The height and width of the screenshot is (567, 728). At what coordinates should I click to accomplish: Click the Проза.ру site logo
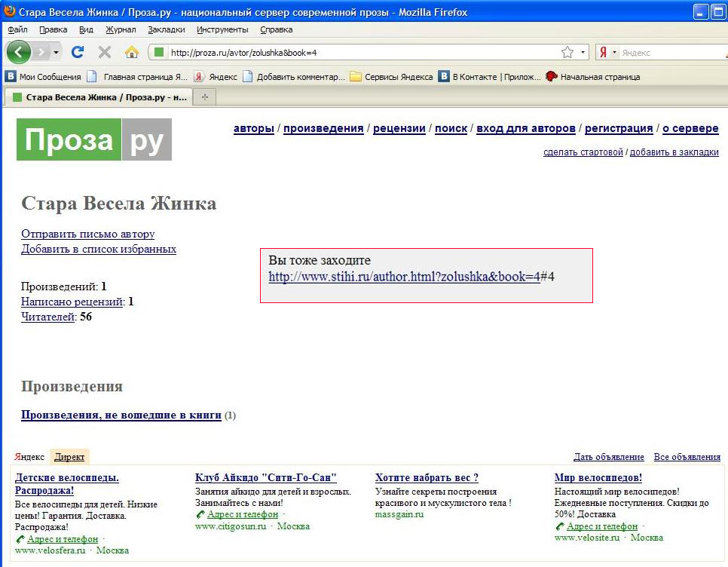click(x=94, y=139)
